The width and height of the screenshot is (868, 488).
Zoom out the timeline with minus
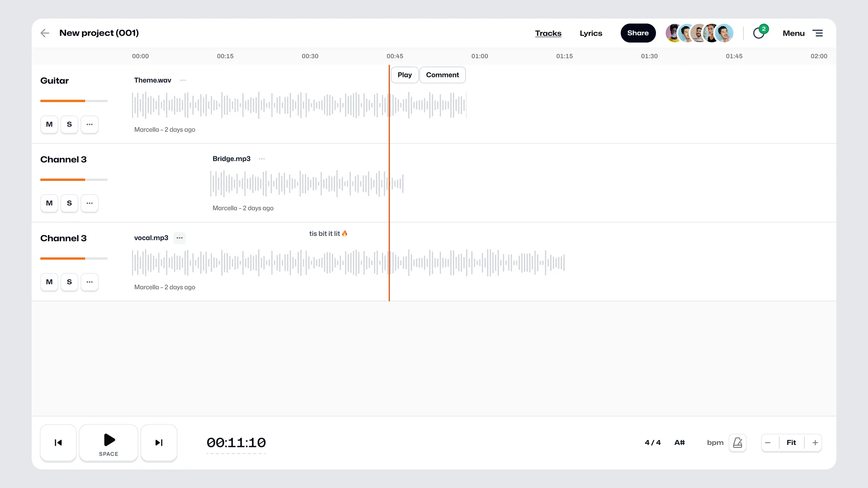click(x=768, y=443)
